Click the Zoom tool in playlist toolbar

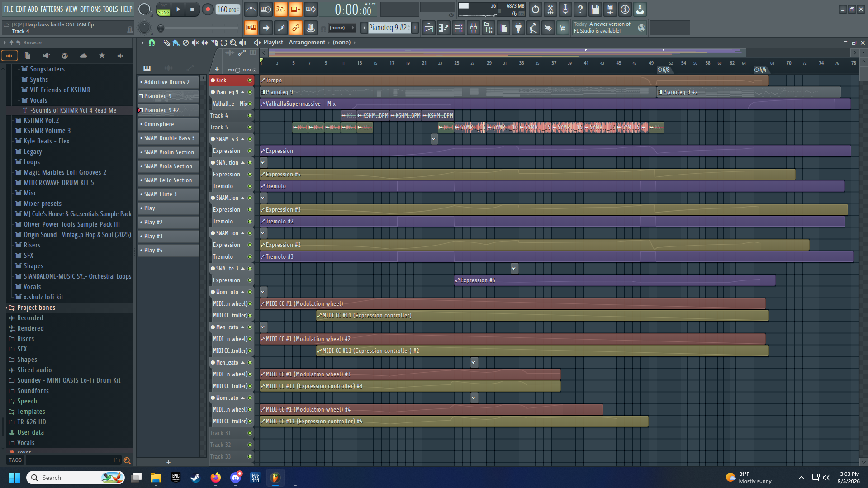click(x=233, y=43)
